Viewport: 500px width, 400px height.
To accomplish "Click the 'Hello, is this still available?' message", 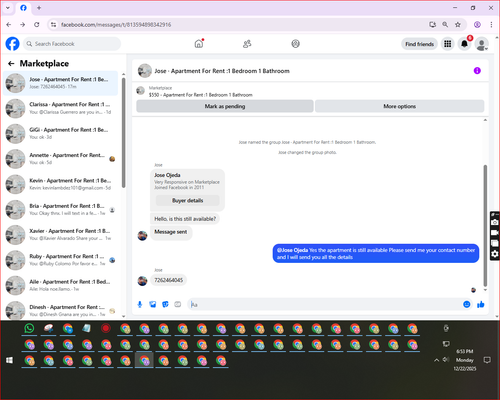I will point(185,219).
